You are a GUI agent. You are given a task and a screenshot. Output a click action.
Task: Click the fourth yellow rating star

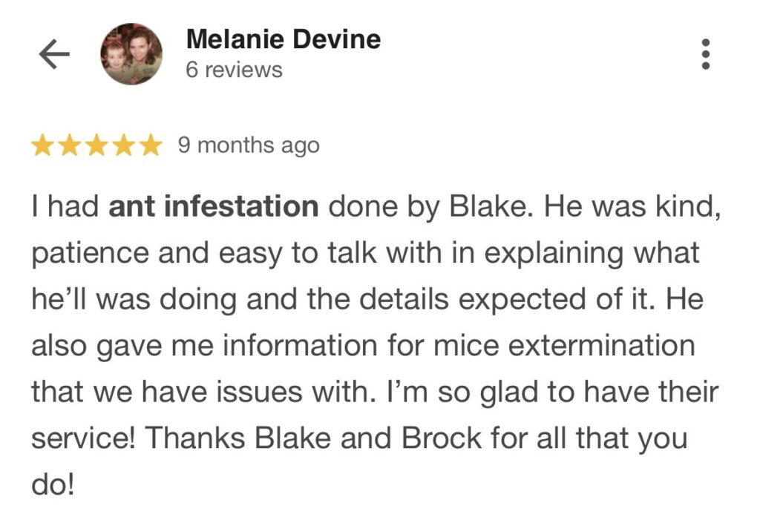(123, 145)
